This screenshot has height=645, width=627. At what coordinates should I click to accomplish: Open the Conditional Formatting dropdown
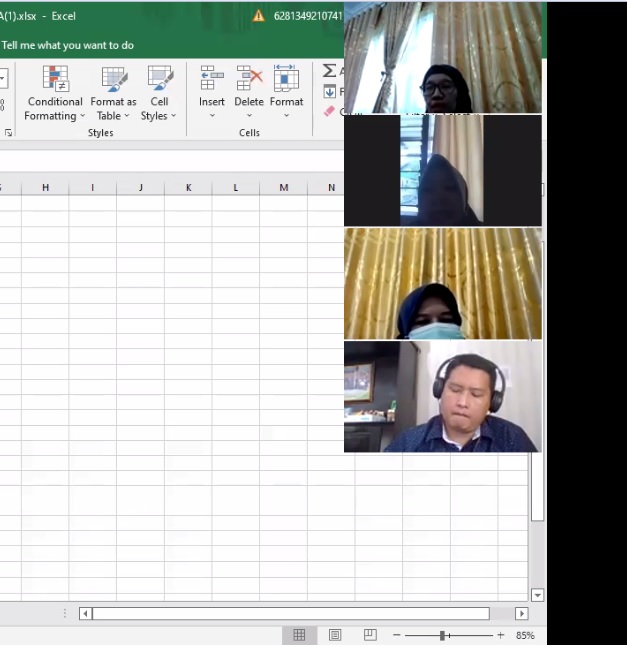[x=55, y=109]
